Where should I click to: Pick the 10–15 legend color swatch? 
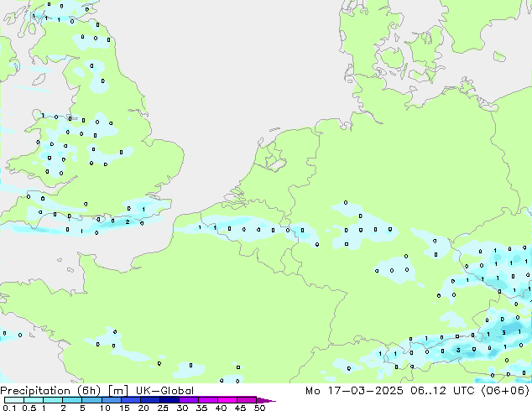pos(111,400)
